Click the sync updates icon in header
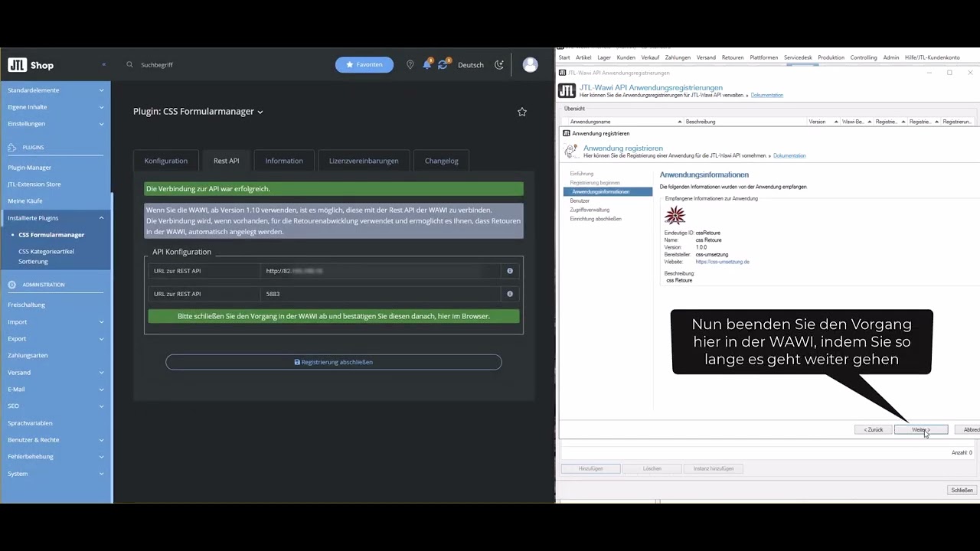This screenshot has width=980, height=551. point(443,65)
